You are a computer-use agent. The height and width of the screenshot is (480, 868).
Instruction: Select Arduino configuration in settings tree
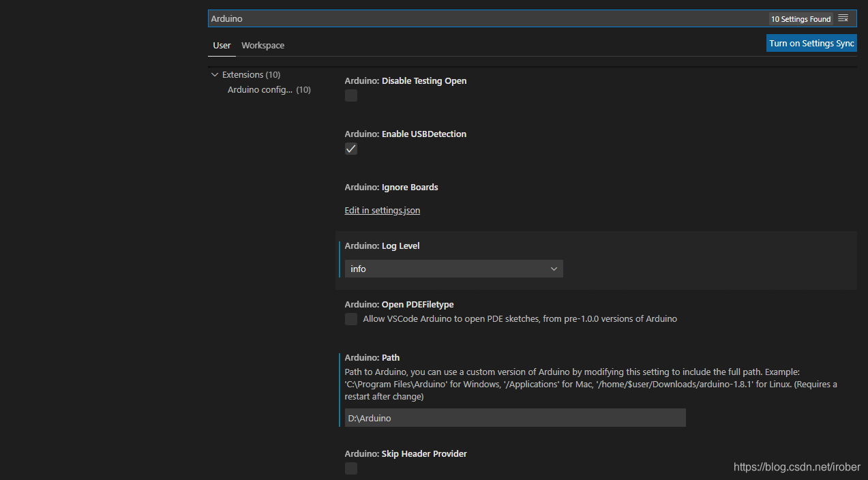click(269, 89)
